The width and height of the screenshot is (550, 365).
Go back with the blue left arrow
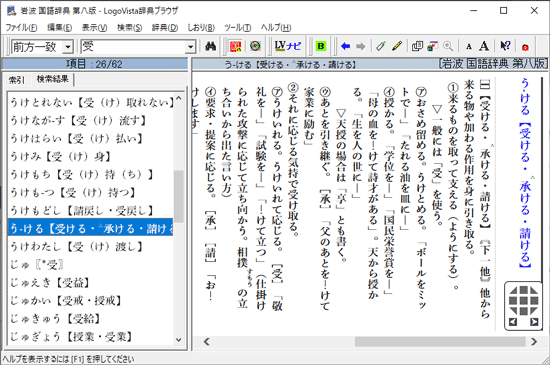(346, 46)
